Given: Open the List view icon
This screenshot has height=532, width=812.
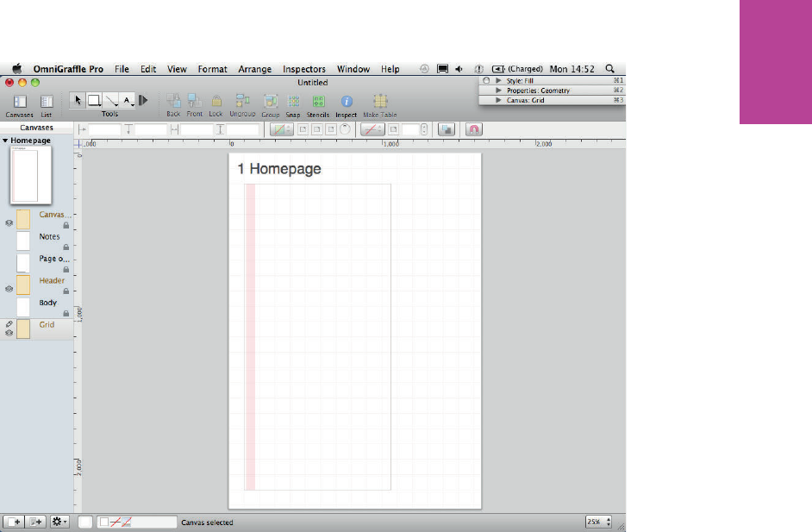Looking at the screenshot, I should tap(47, 102).
